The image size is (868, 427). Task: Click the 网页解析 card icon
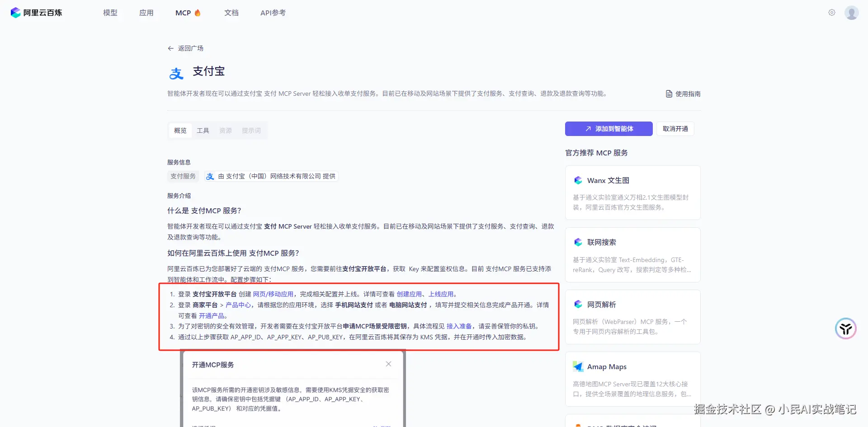tap(578, 305)
